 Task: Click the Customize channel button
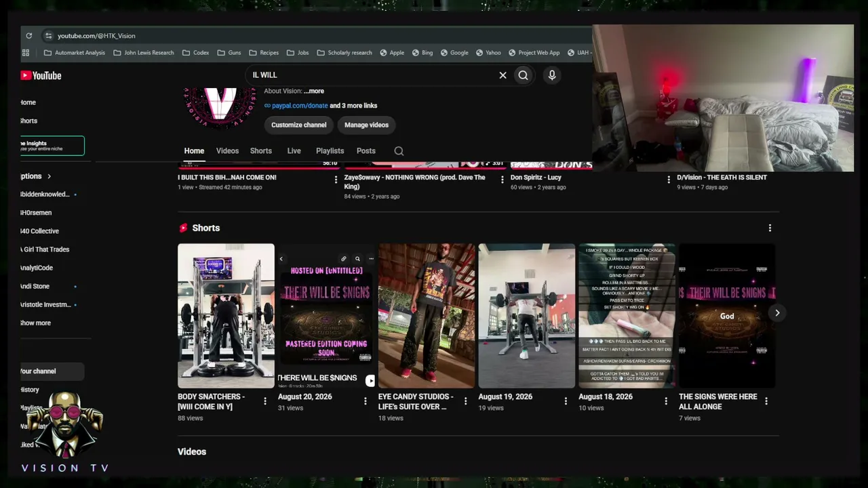click(298, 125)
